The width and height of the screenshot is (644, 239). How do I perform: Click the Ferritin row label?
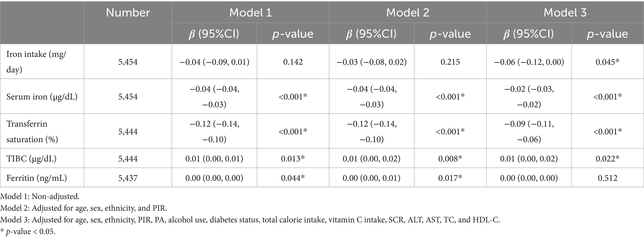coord(37,178)
